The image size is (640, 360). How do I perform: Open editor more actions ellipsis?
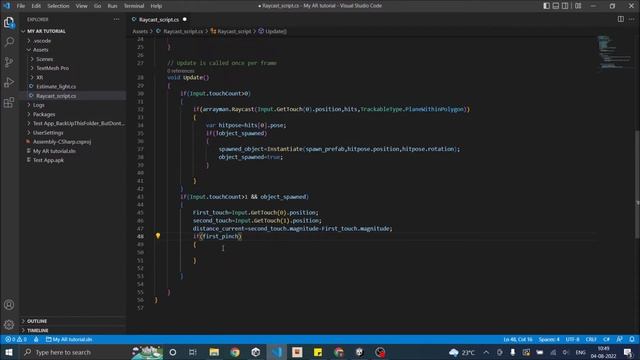tap(631, 19)
